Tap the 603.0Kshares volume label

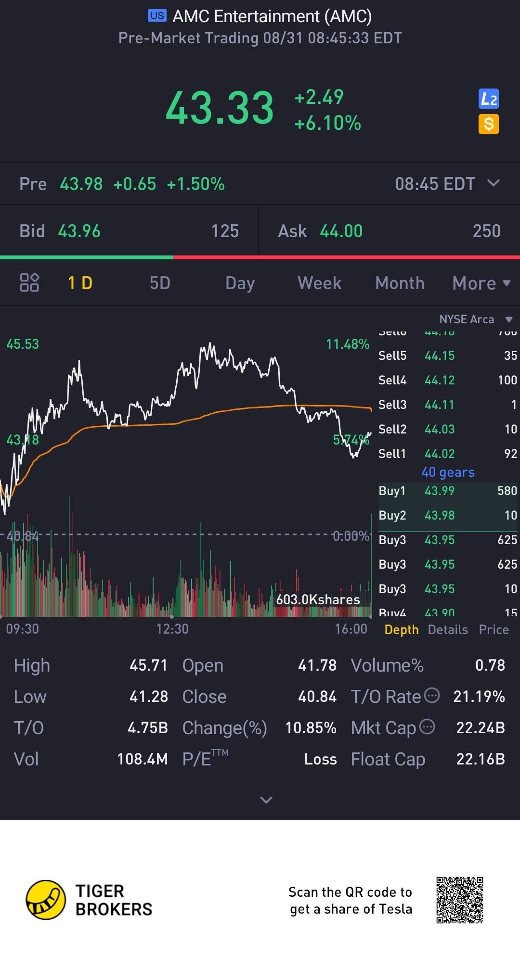click(318, 599)
